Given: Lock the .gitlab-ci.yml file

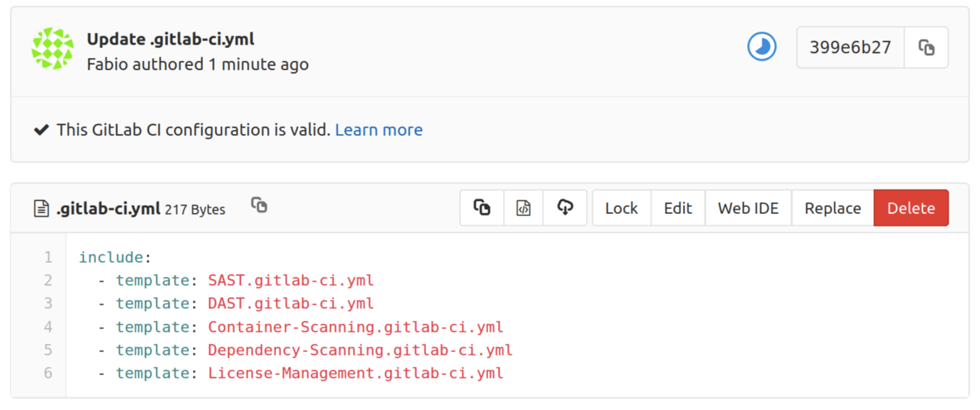Looking at the screenshot, I should coord(621,207).
